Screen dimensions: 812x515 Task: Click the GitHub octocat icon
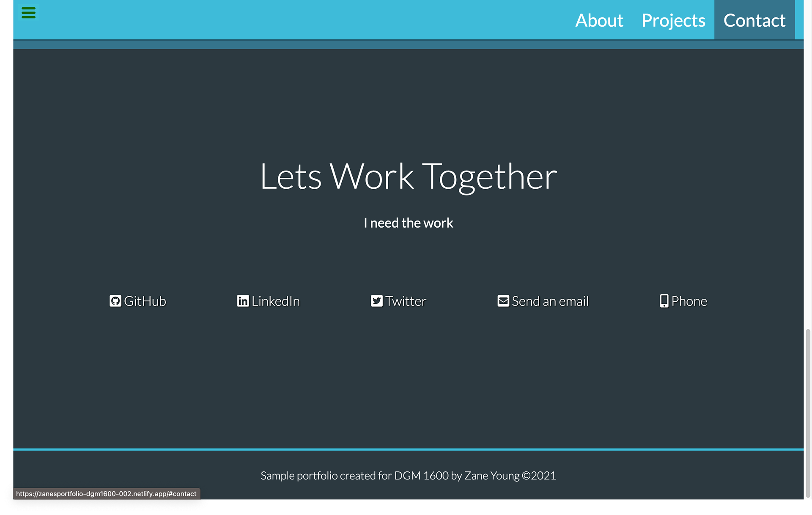[115, 301]
